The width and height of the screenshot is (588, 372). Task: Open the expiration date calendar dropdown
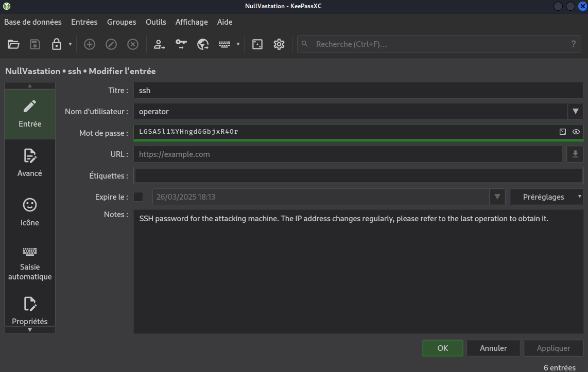pyautogui.click(x=497, y=197)
